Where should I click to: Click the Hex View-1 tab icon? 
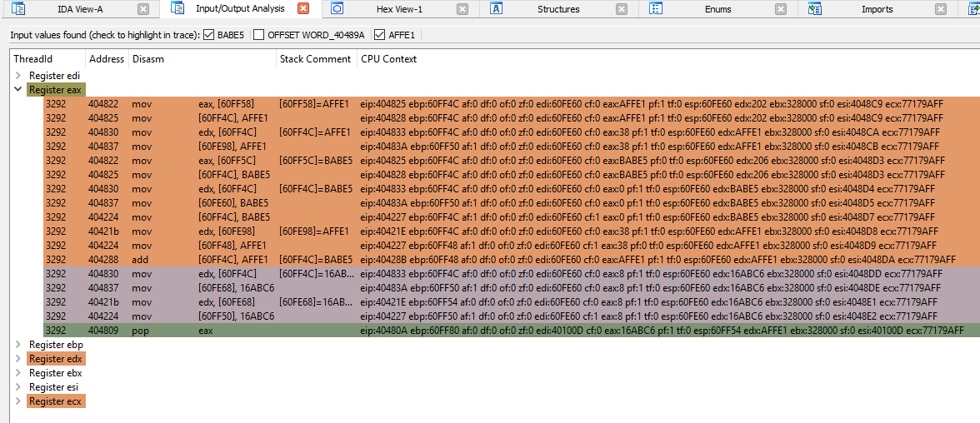click(x=337, y=9)
